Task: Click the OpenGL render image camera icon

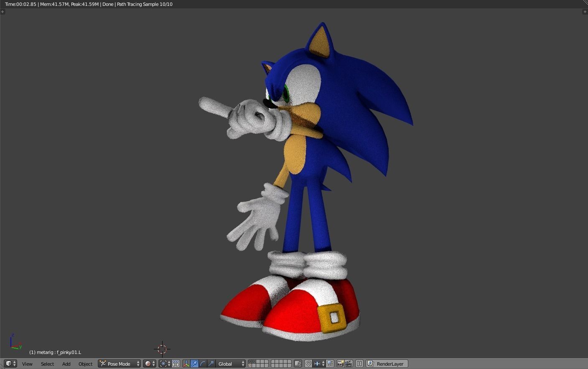Action: coord(340,364)
